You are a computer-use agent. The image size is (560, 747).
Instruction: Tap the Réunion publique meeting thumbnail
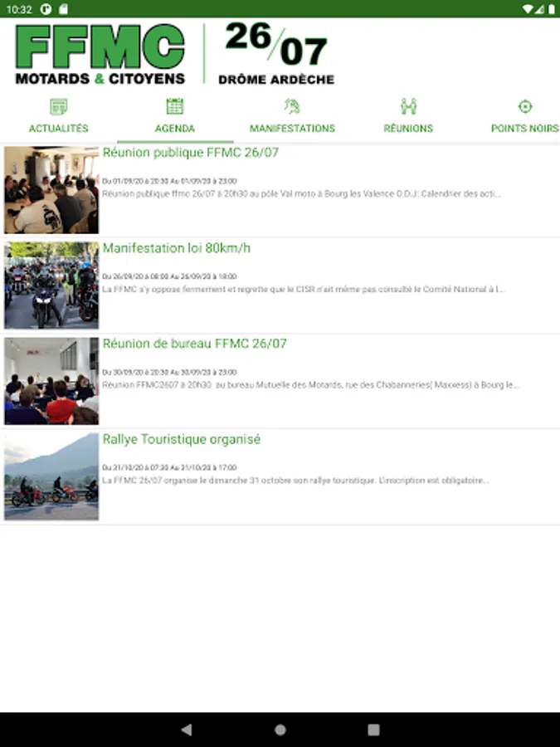click(51, 190)
